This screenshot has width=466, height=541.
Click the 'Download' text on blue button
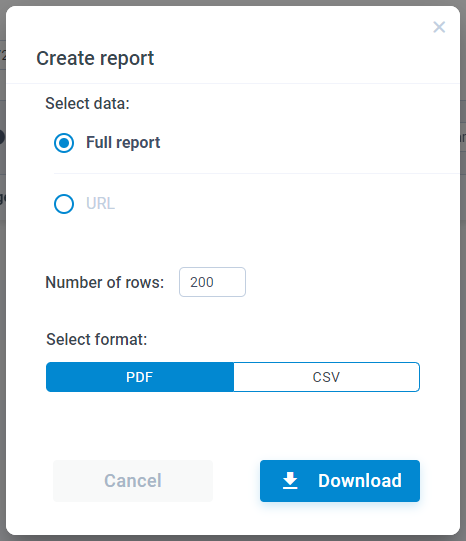tap(360, 481)
